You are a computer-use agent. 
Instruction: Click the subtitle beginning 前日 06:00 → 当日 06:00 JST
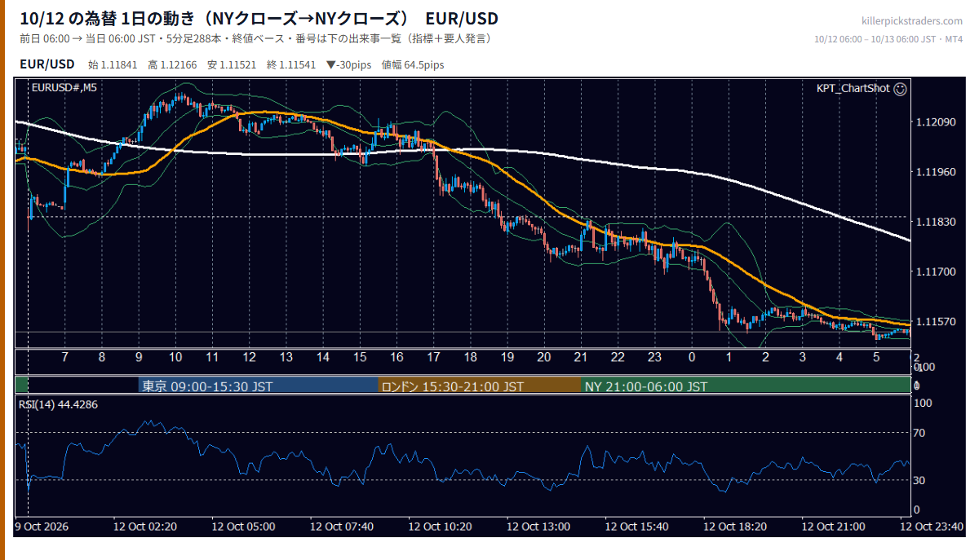coord(255,39)
